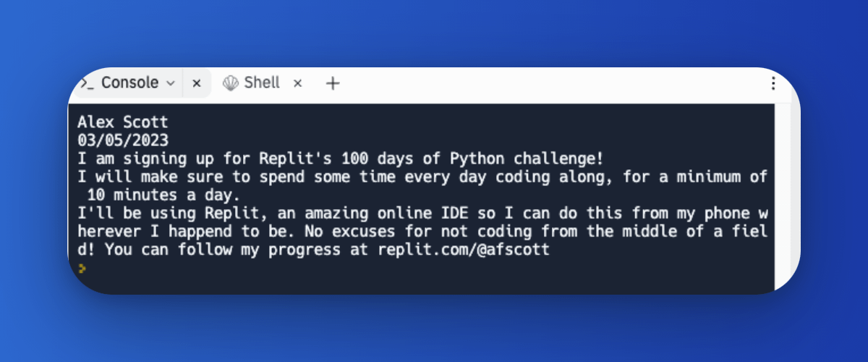
Task: Click the 'amazing online IDE' text line
Action: coord(422,214)
